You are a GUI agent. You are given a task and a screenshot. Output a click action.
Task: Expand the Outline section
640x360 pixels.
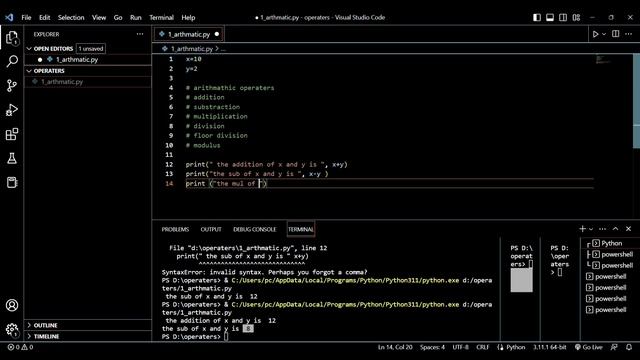point(45,325)
